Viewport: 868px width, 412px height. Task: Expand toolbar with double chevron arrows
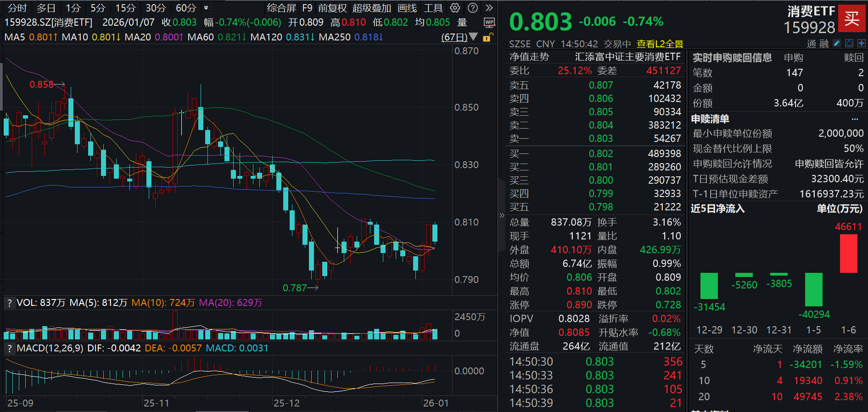[489, 8]
